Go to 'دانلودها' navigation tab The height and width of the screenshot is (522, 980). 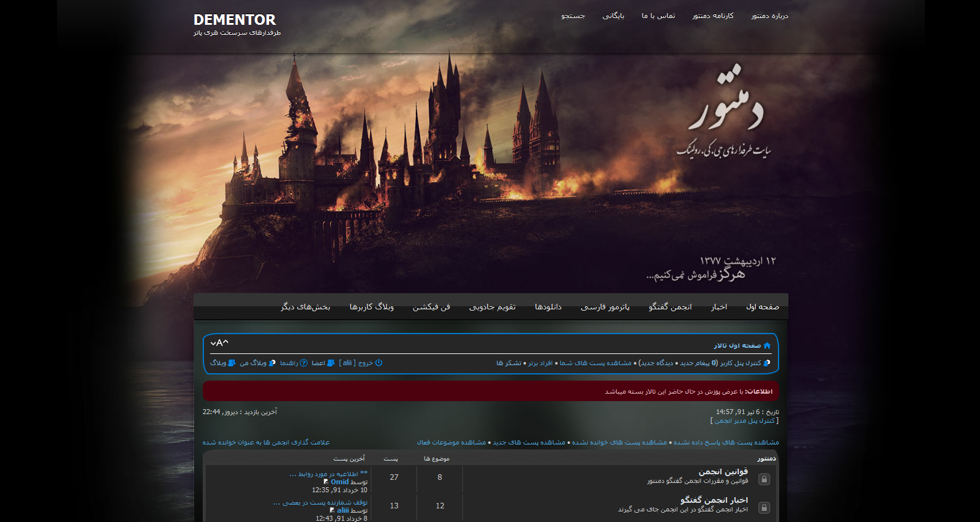click(x=548, y=307)
